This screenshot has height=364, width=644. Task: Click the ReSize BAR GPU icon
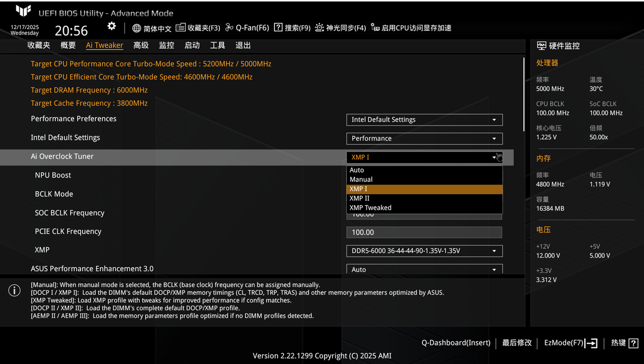[x=375, y=27]
